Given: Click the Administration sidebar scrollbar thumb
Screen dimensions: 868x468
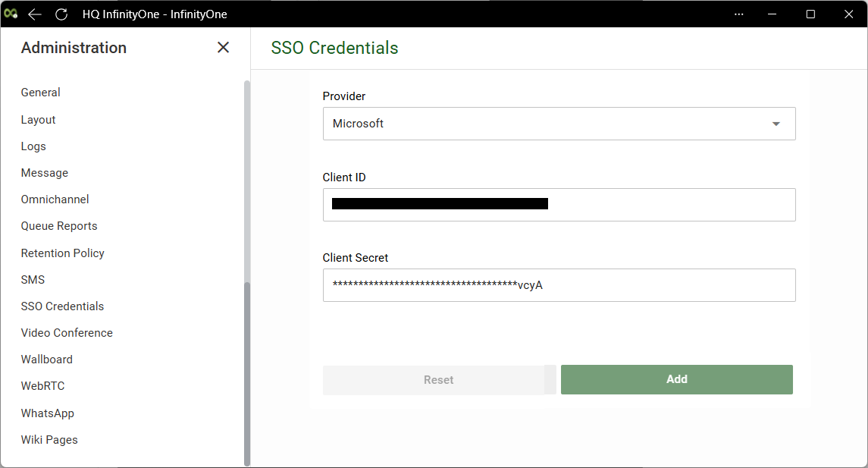Looking at the screenshot, I should (x=247, y=374).
